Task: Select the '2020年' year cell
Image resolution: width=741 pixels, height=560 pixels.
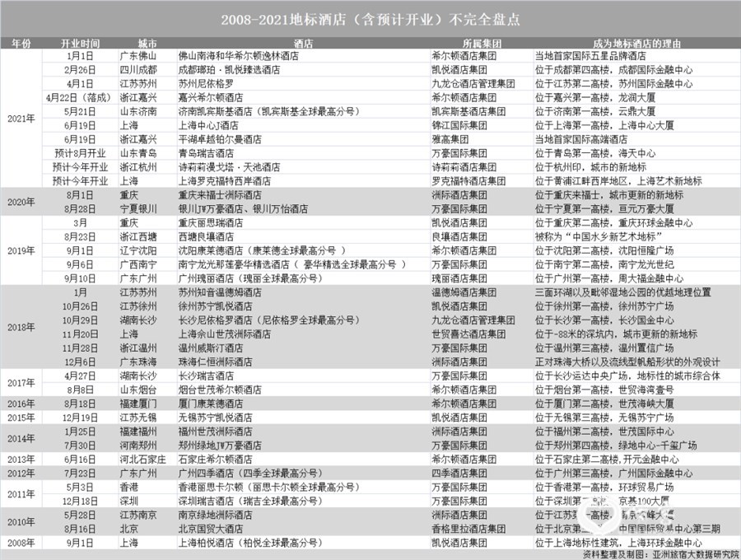Action: pyautogui.click(x=21, y=202)
